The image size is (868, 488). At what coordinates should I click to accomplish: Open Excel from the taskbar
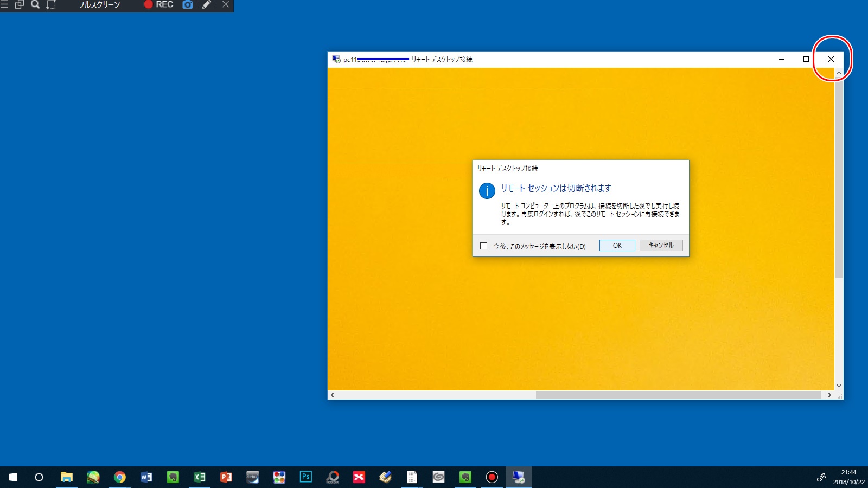tap(200, 477)
